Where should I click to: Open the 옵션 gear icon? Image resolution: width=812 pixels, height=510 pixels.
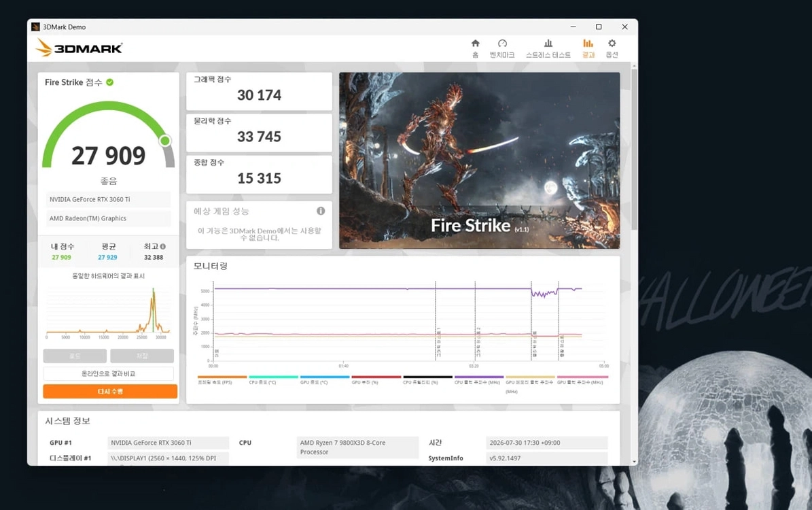pos(612,44)
